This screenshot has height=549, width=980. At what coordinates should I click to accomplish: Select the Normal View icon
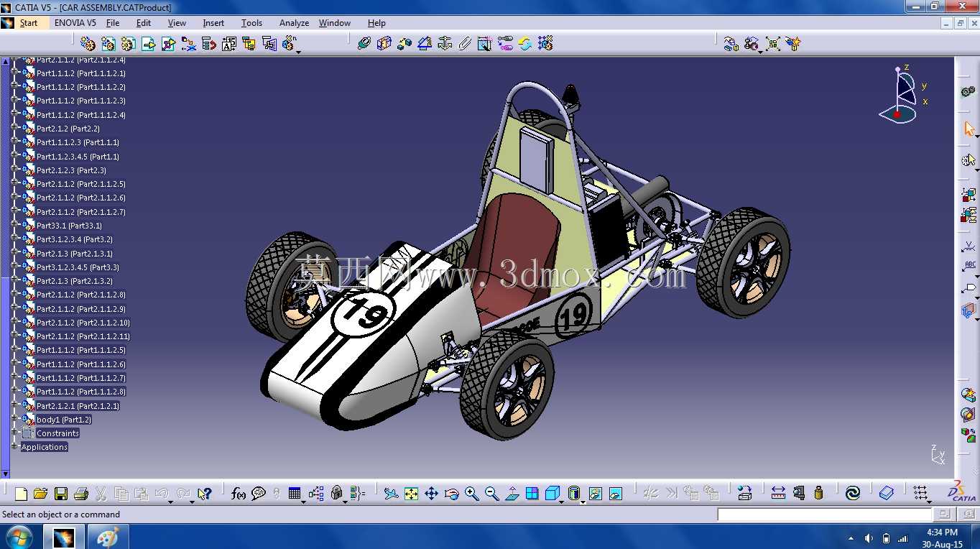512,494
